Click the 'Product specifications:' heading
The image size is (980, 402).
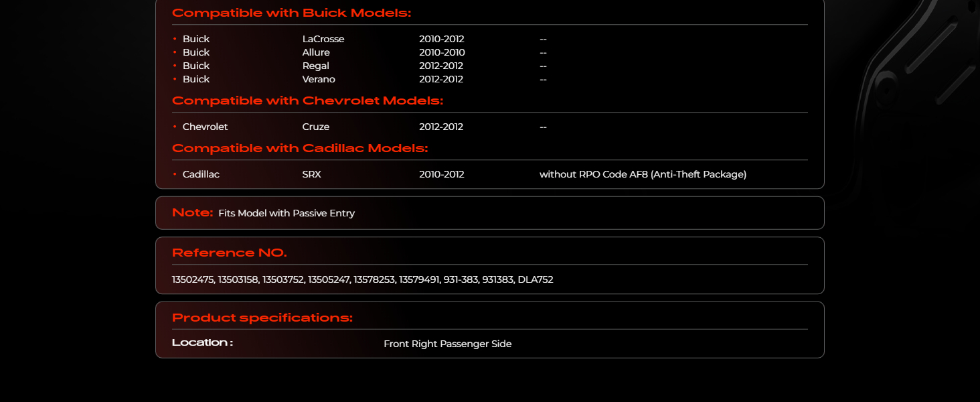(x=262, y=318)
